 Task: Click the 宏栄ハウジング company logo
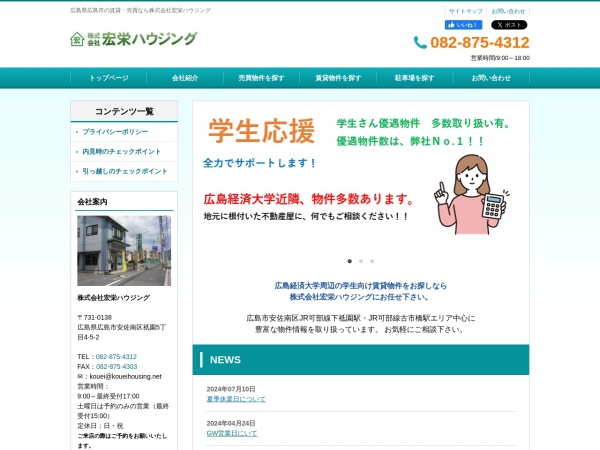[134, 39]
